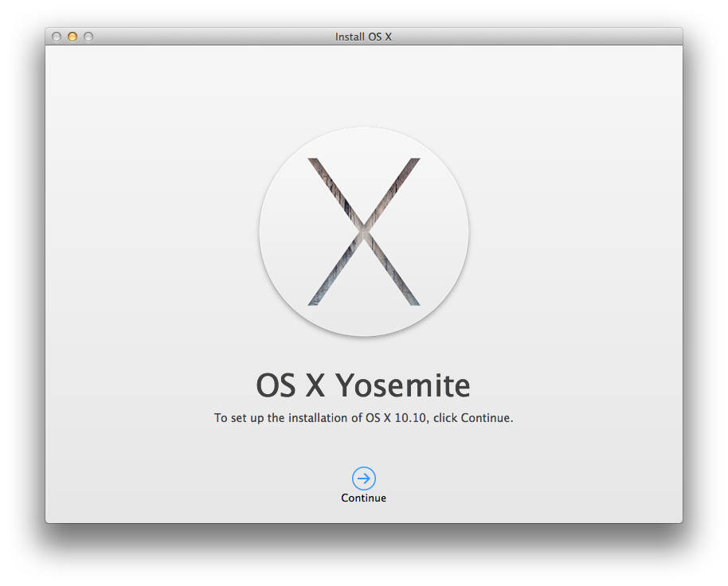Click the installation instruction sentence

pyautogui.click(x=363, y=418)
